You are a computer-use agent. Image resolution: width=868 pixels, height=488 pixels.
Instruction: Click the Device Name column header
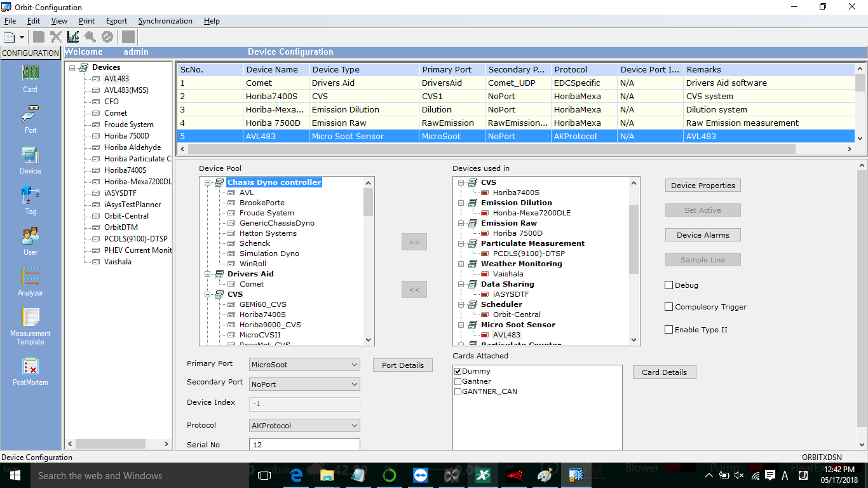click(x=276, y=70)
